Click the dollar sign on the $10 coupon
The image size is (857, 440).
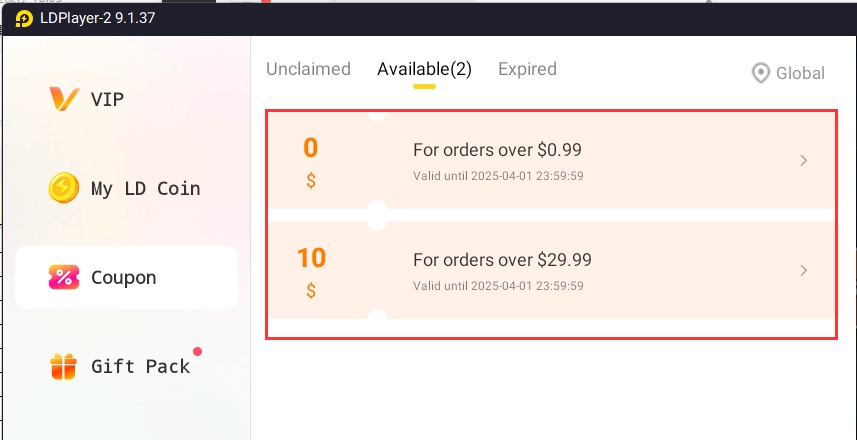click(x=311, y=291)
